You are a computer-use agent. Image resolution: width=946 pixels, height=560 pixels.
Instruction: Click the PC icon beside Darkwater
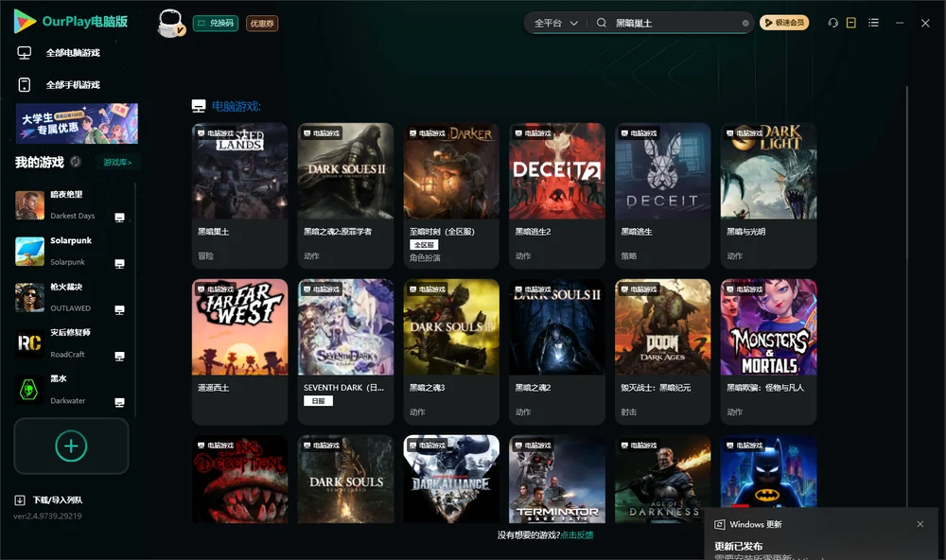[x=119, y=403]
